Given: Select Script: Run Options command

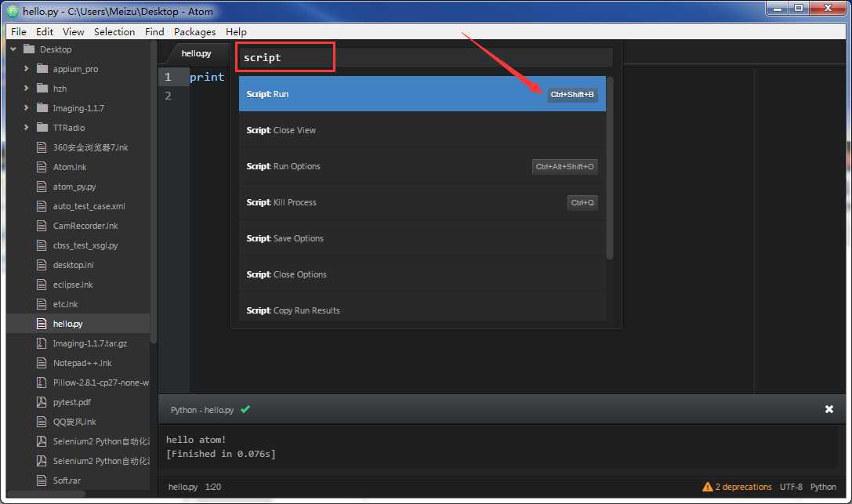Looking at the screenshot, I should pyautogui.click(x=422, y=166).
